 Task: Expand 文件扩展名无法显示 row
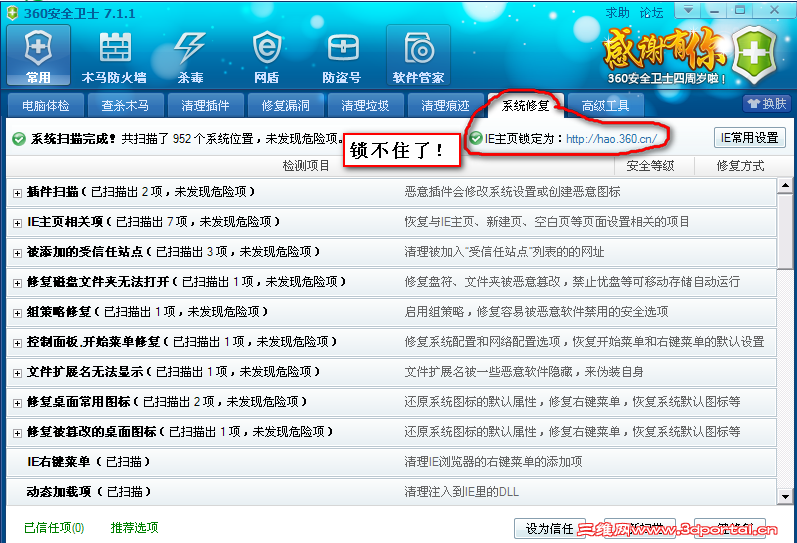17,373
